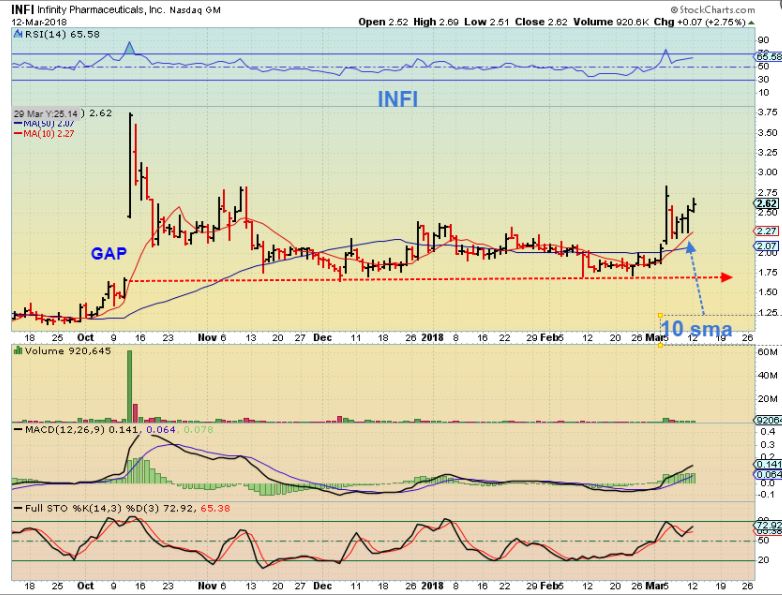
Task: Click the large blue INFI chart title
Action: point(400,100)
